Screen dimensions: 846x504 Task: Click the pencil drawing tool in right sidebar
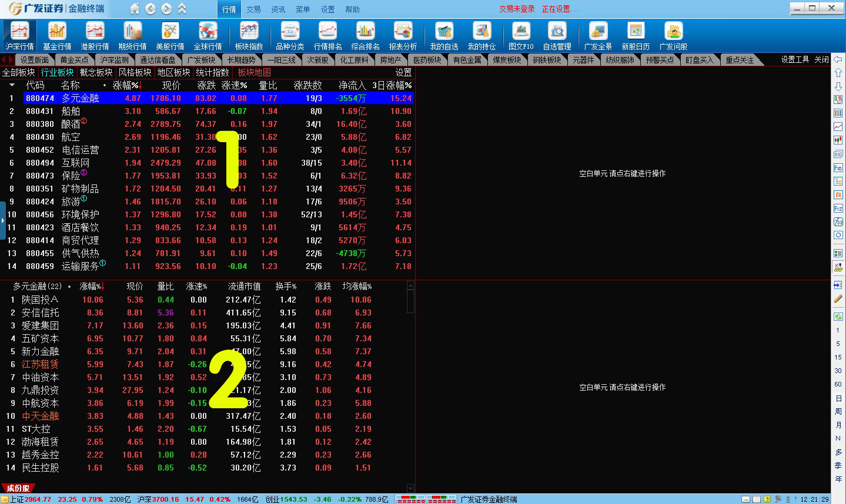click(838, 298)
